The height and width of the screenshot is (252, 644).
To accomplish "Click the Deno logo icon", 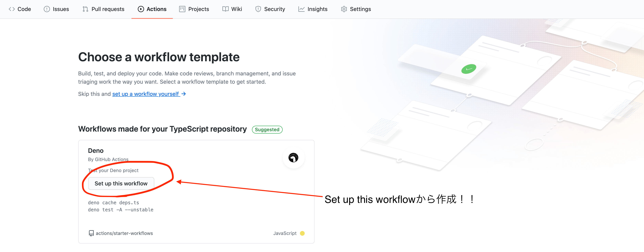I will pyautogui.click(x=293, y=158).
